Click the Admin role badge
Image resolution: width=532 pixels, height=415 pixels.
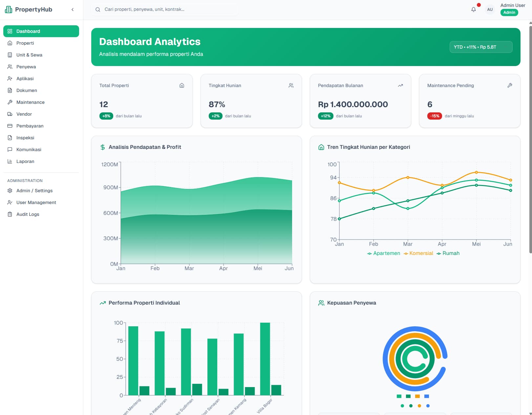point(509,12)
